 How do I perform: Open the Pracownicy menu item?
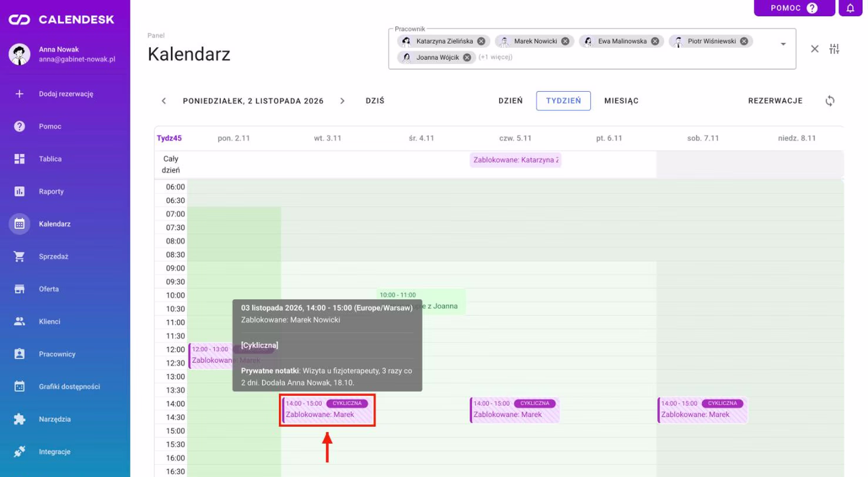tap(65, 354)
